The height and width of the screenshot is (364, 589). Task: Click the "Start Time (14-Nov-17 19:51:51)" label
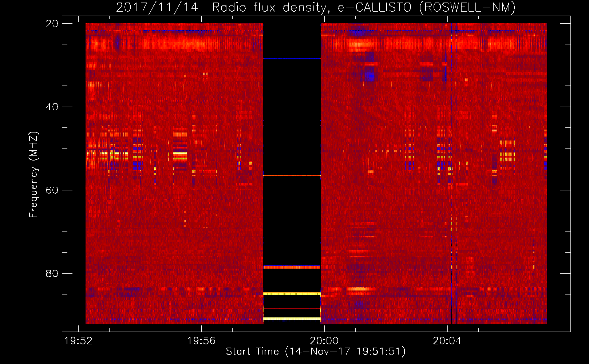tap(316, 352)
